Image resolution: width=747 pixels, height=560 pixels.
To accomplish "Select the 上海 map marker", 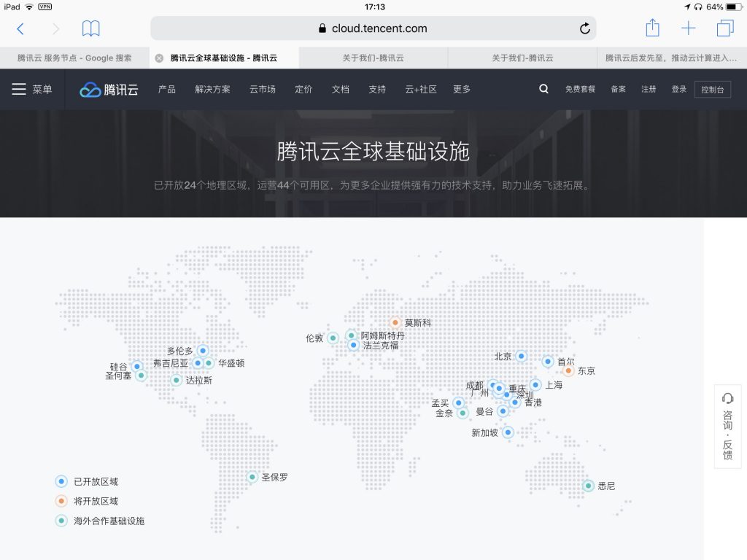I will 535,384.
